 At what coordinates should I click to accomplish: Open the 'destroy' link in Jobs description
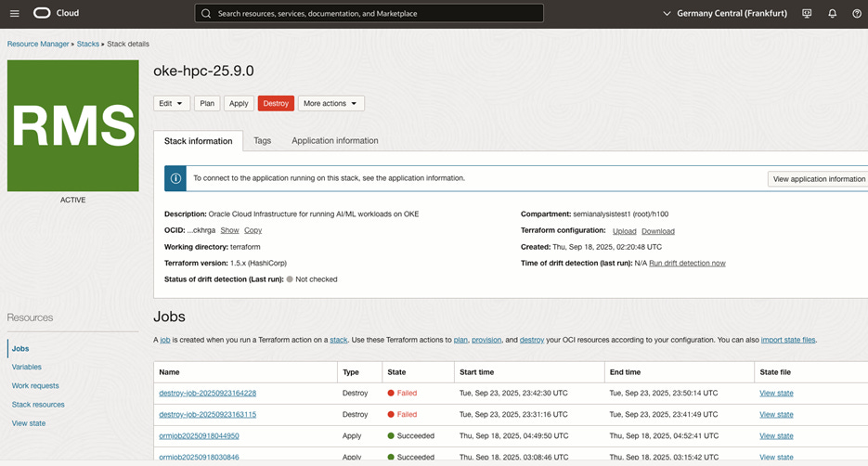532,340
